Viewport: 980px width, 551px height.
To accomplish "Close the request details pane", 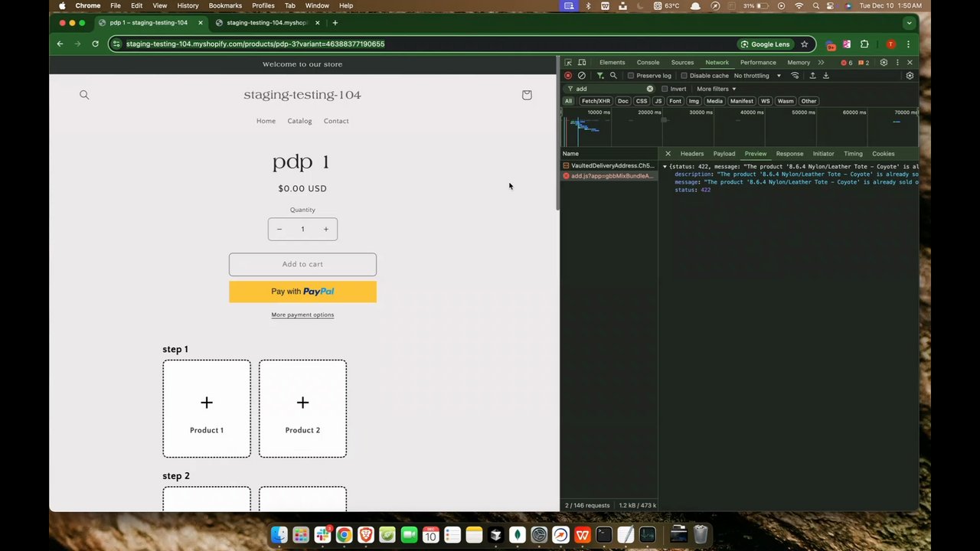I will click(668, 154).
